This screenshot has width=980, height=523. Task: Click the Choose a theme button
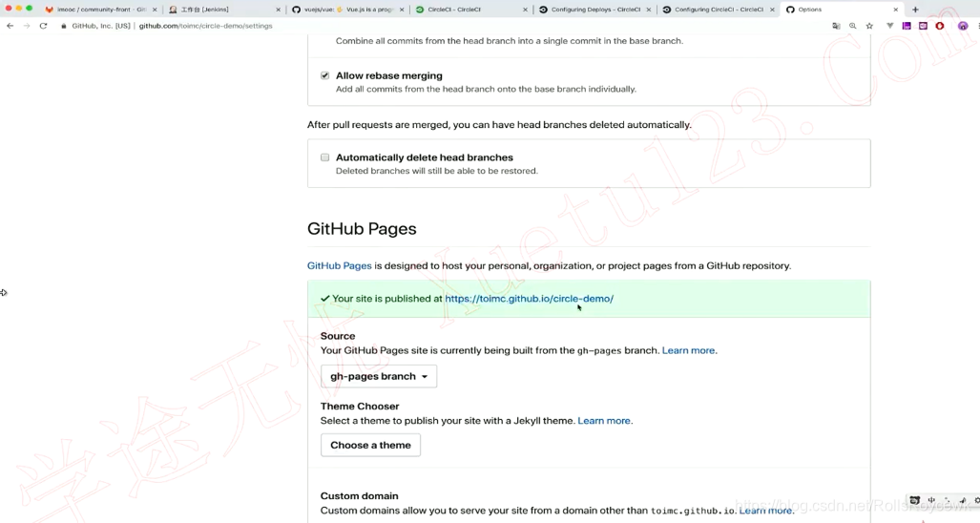370,445
